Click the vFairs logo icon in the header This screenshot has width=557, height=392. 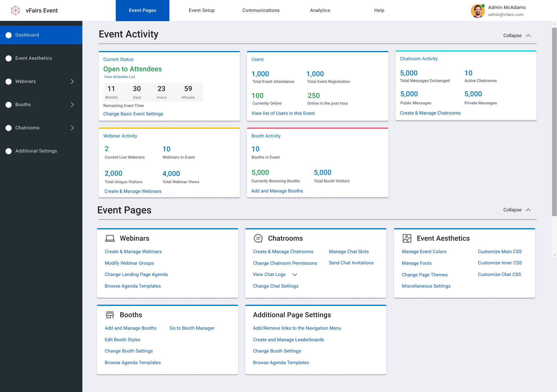click(x=16, y=10)
